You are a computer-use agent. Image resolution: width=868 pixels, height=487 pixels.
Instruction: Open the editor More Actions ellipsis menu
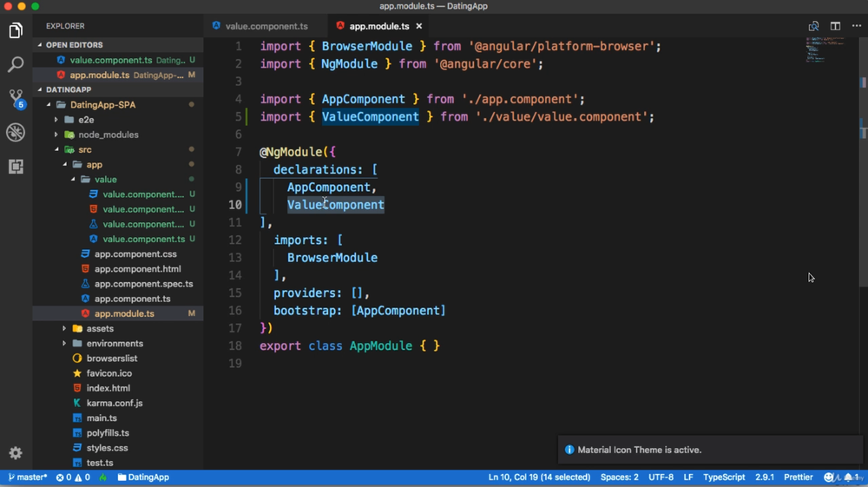[x=857, y=26]
